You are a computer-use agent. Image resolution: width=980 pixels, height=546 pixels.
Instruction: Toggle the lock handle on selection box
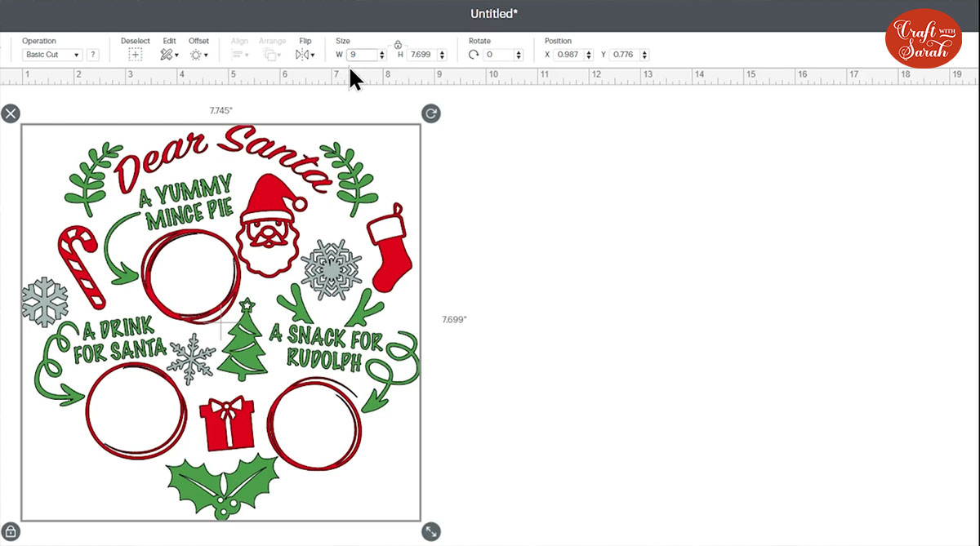click(11, 532)
